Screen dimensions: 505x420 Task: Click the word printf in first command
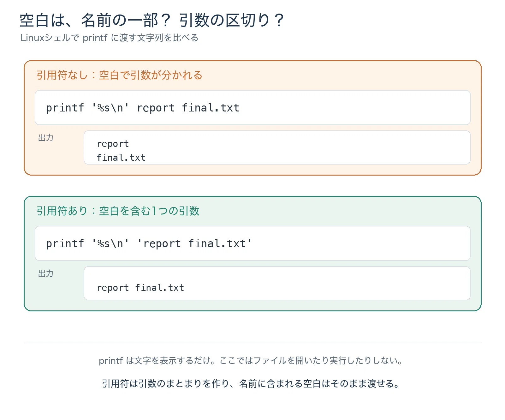65,108
